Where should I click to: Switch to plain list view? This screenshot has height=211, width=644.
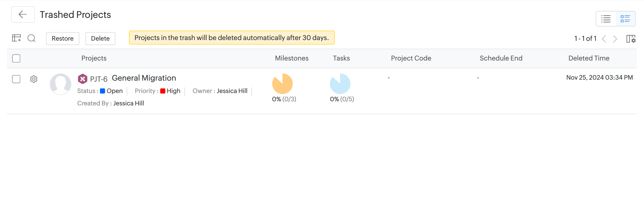tap(606, 19)
